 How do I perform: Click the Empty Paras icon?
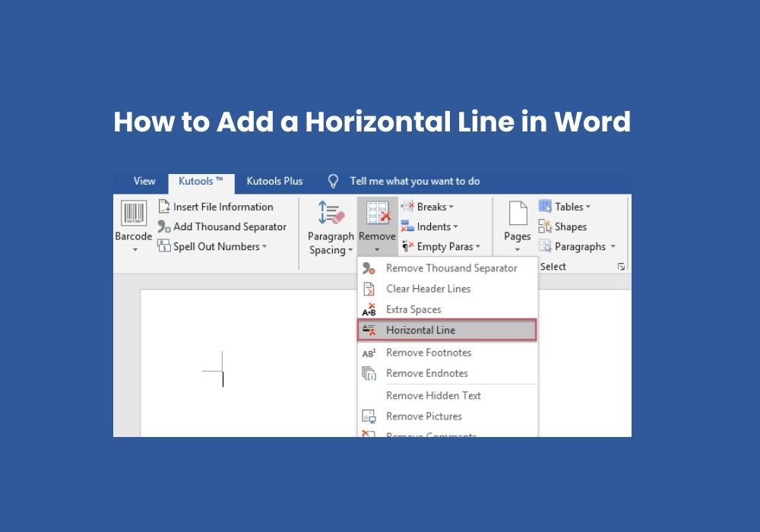pos(407,246)
